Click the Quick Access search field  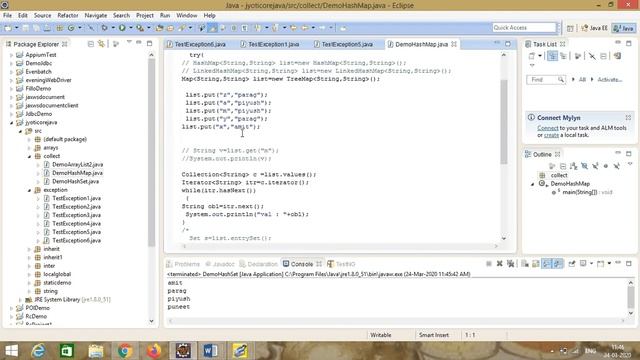[524, 28]
